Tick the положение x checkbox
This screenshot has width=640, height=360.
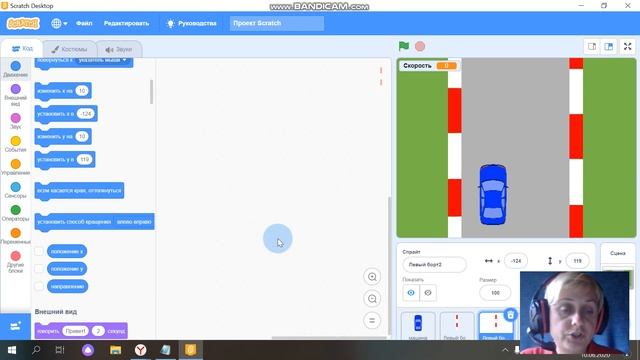(39, 251)
